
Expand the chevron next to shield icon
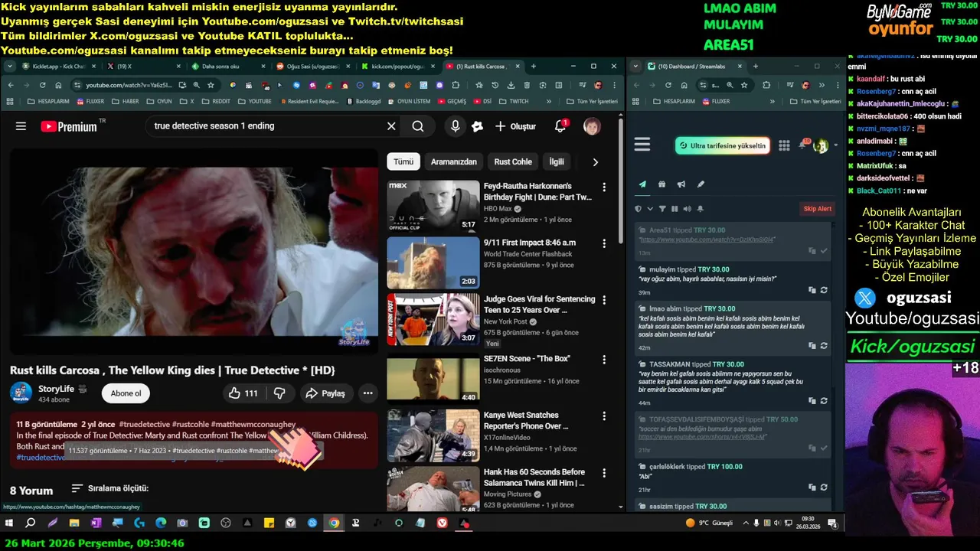coord(650,209)
